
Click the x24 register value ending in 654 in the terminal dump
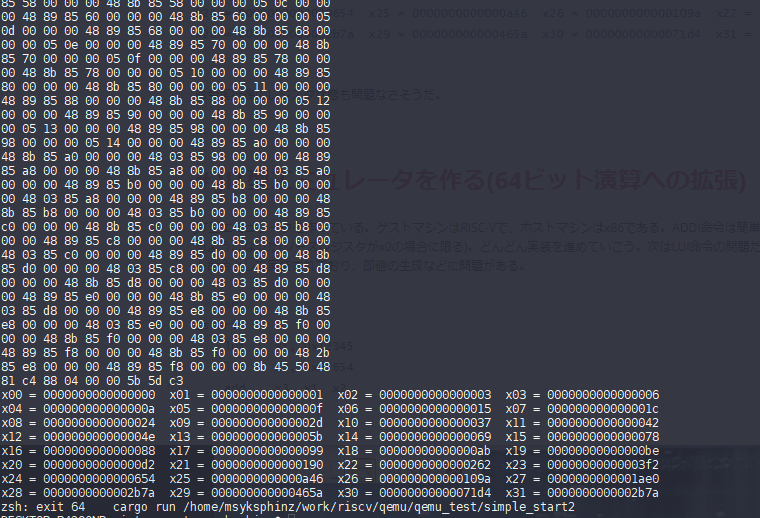99,479
